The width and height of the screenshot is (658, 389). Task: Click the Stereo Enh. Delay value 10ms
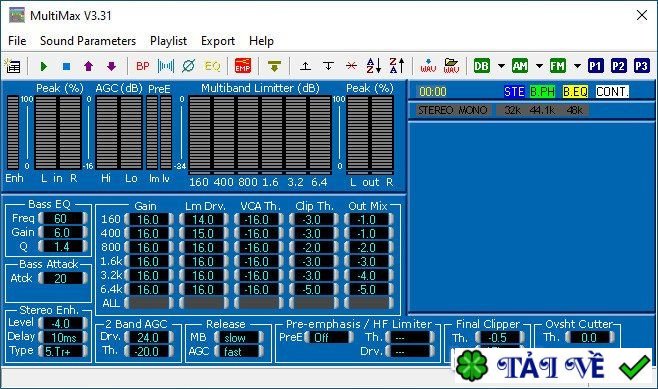[x=63, y=337]
